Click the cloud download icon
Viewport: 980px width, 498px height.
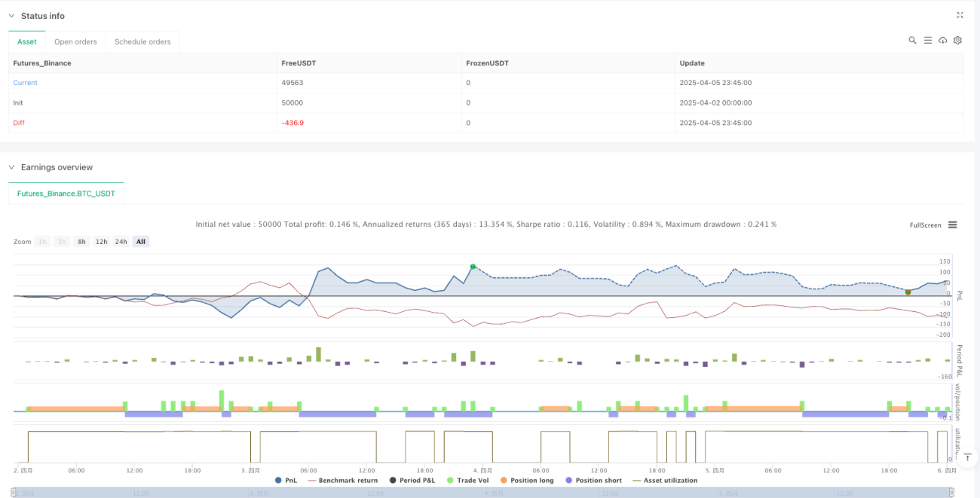tap(942, 40)
